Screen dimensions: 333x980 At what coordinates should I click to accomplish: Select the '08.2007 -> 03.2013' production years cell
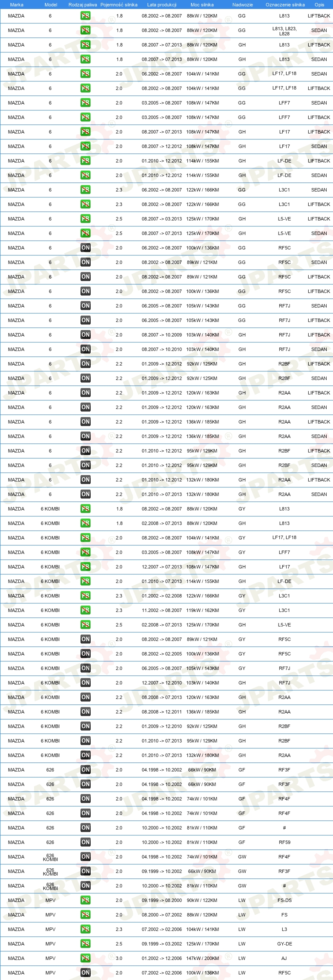point(162,219)
